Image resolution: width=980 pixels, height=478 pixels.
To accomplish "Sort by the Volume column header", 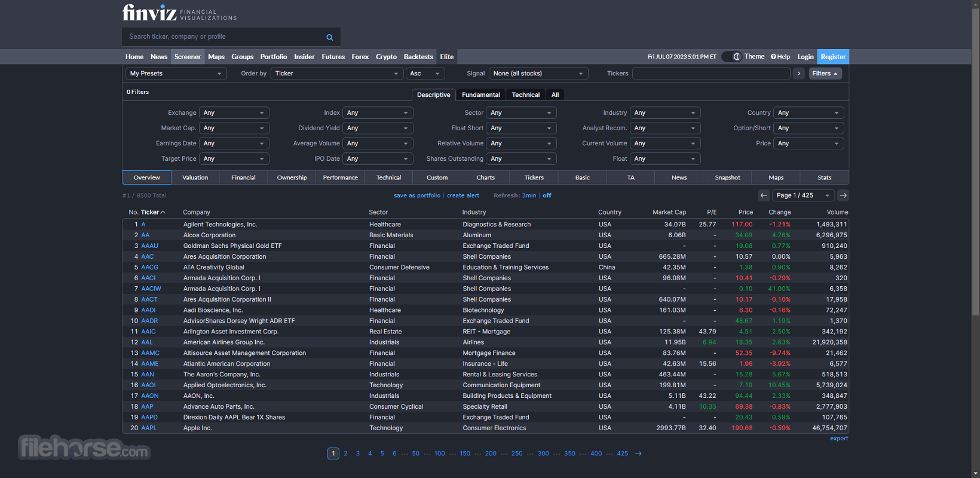I will click(x=837, y=212).
